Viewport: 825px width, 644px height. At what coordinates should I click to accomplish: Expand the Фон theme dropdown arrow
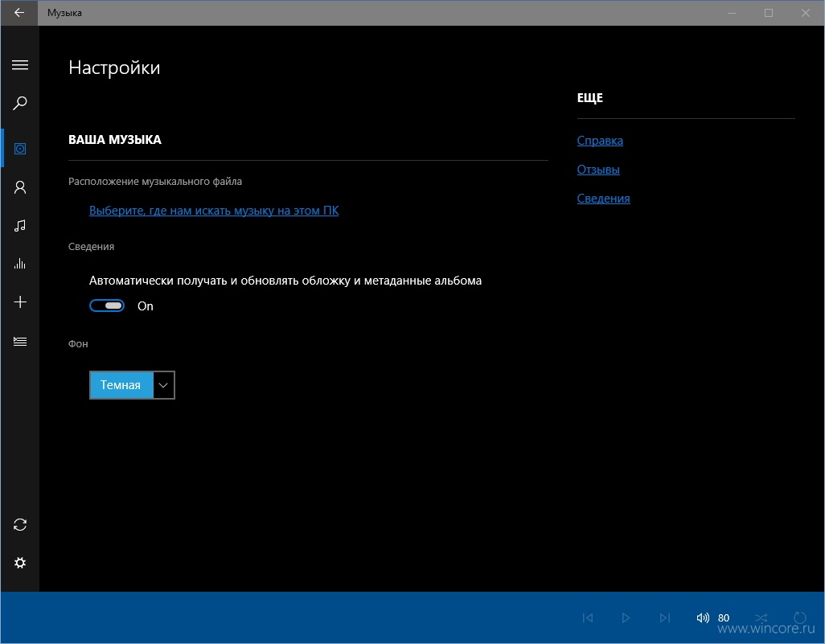click(x=163, y=385)
